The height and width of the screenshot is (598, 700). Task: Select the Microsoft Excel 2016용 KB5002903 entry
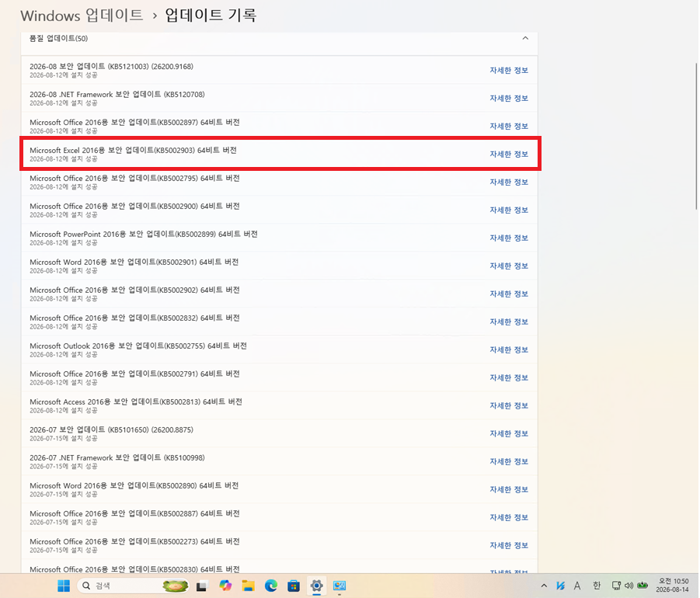pyautogui.click(x=280, y=154)
